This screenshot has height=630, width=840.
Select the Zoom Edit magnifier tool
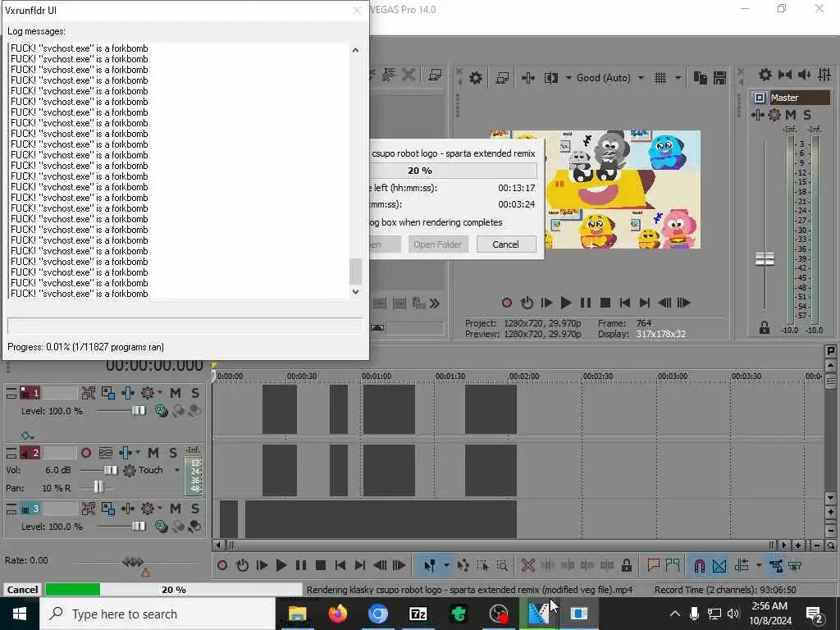(502, 565)
